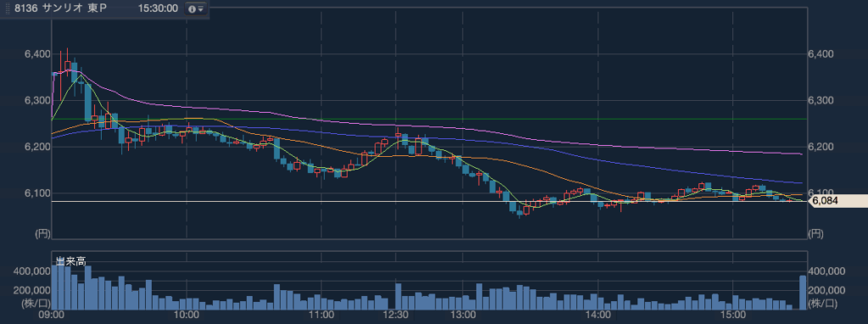Click the right (株/口) unit label

click(822, 304)
